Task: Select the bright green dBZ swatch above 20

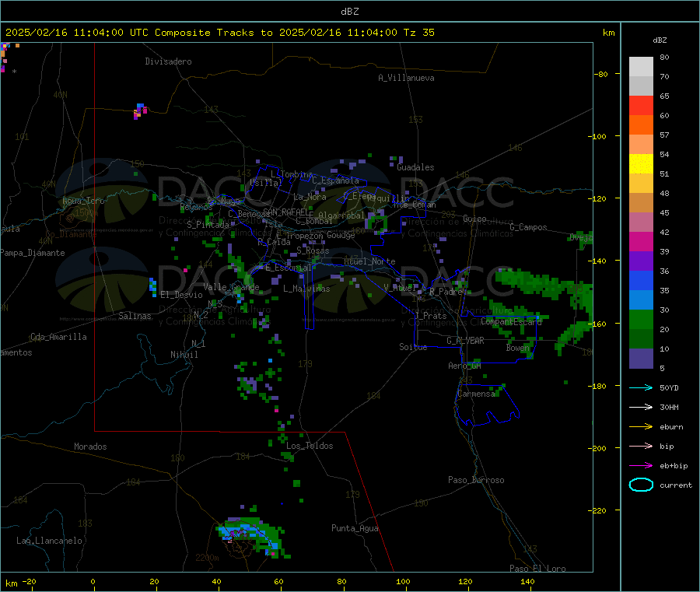Action: [641, 319]
